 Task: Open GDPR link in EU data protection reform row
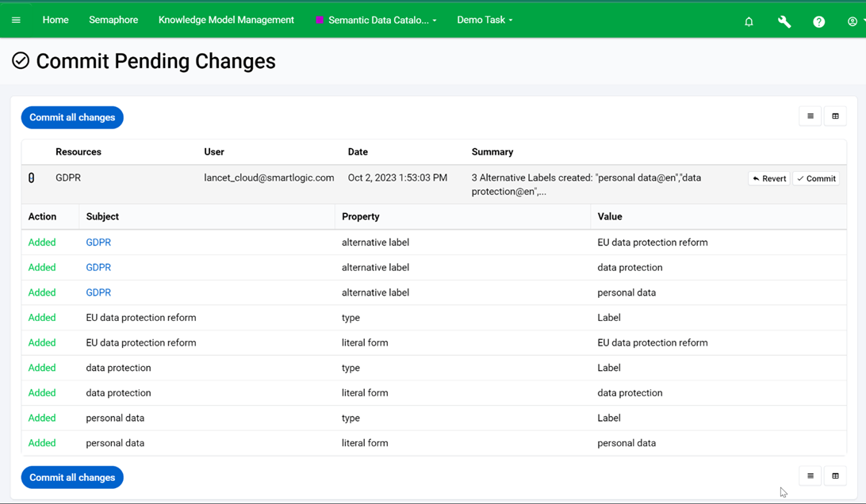98,242
